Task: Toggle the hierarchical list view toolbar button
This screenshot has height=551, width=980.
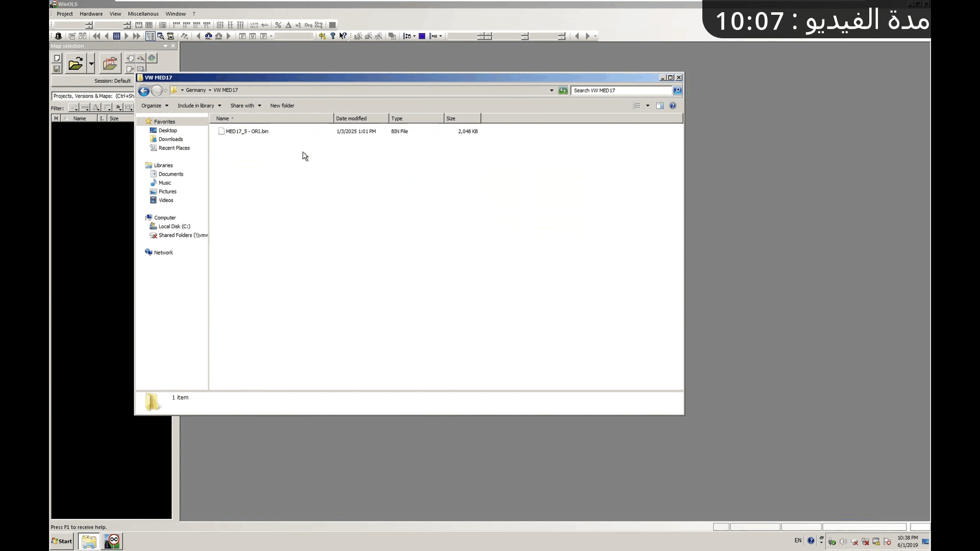Action: (150, 36)
